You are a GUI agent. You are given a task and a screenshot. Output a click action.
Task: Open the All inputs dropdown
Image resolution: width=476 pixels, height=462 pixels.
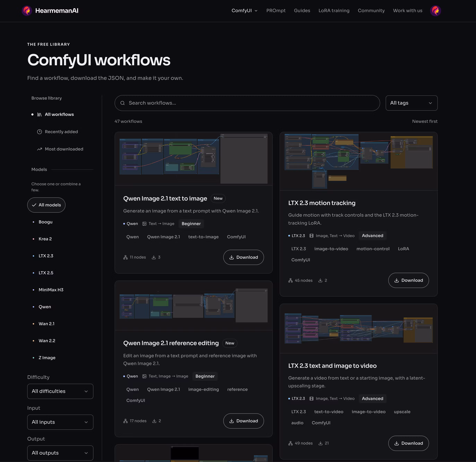pyautogui.click(x=60, y=422)
